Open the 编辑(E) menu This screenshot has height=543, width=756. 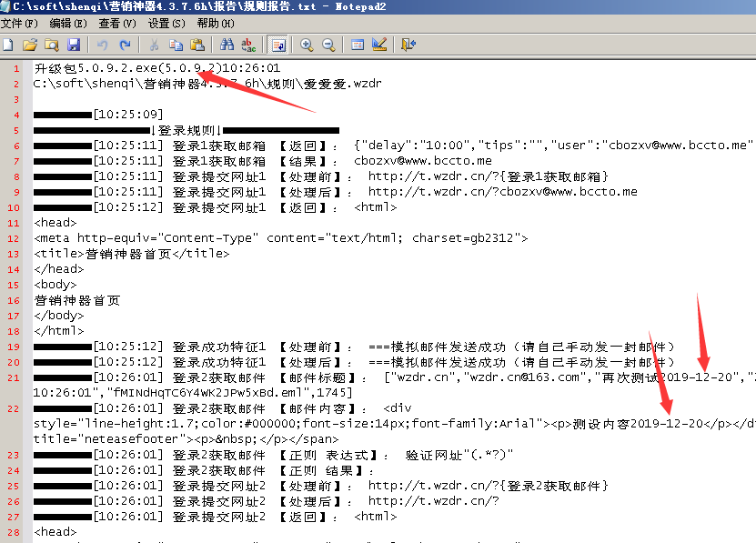[x=68, y=23]
